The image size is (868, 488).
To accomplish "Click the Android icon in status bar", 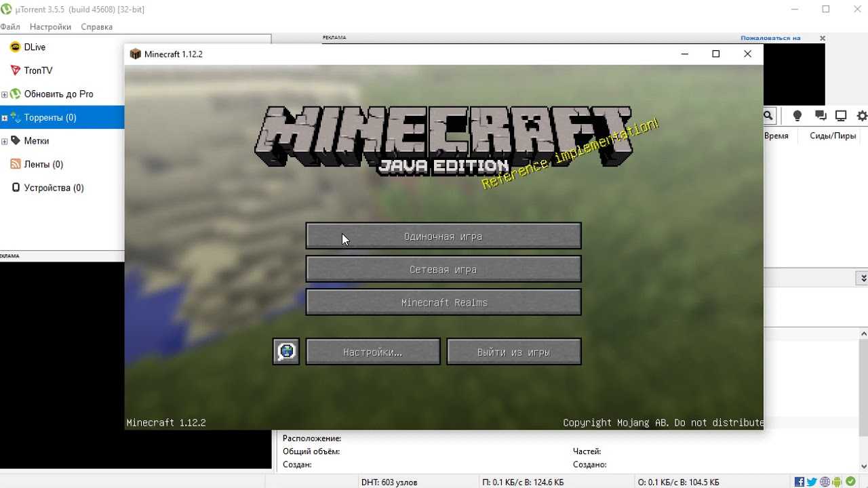I will (x=837, y=482).
